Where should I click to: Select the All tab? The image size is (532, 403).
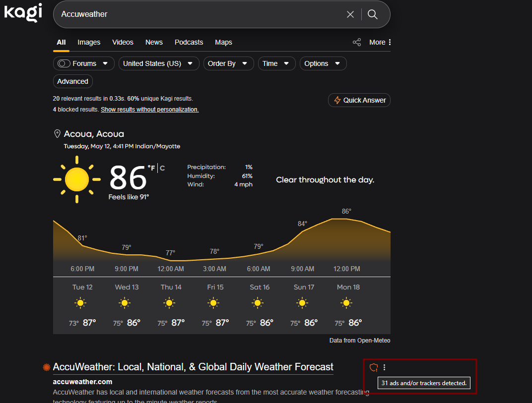61,42
